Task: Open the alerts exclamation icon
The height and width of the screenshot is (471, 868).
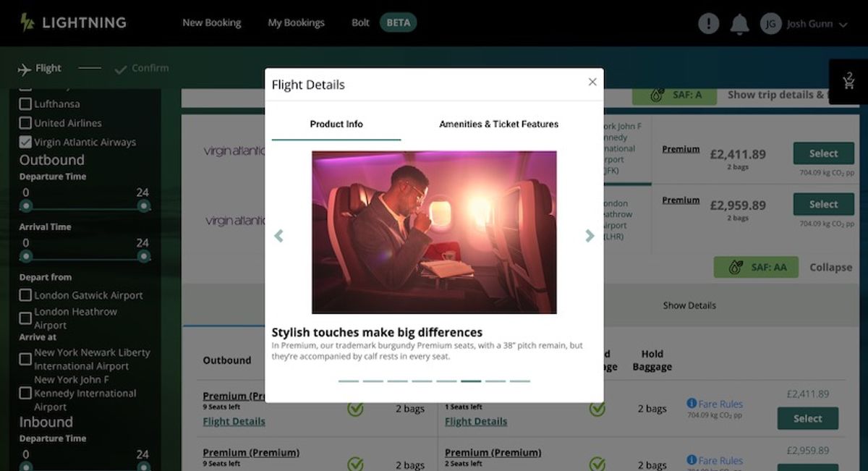Action: [x=707, y=23]
